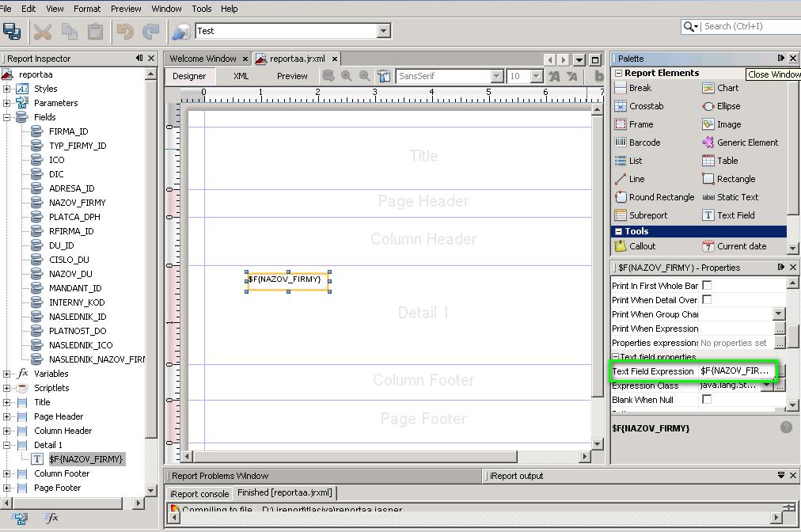Select the Round Rectangle element in Palette
The image size is (801, 532).
pyautogui.click(x=655, y=197)
